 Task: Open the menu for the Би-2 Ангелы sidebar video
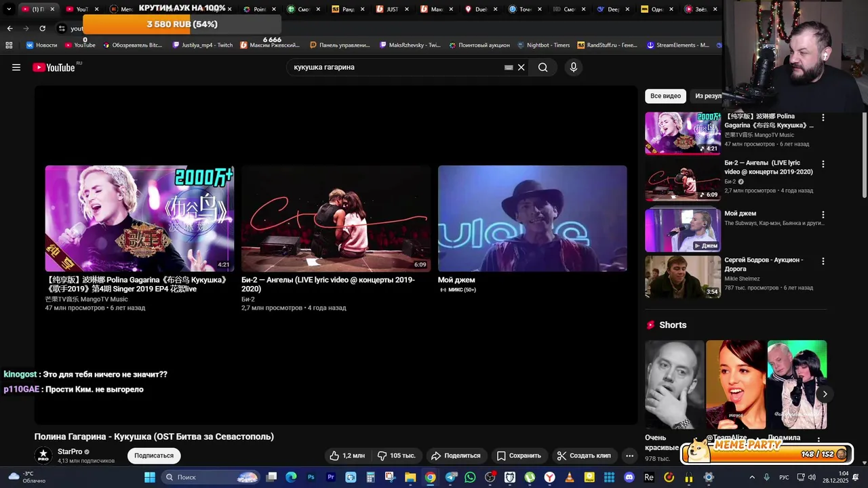pos(823,164)
